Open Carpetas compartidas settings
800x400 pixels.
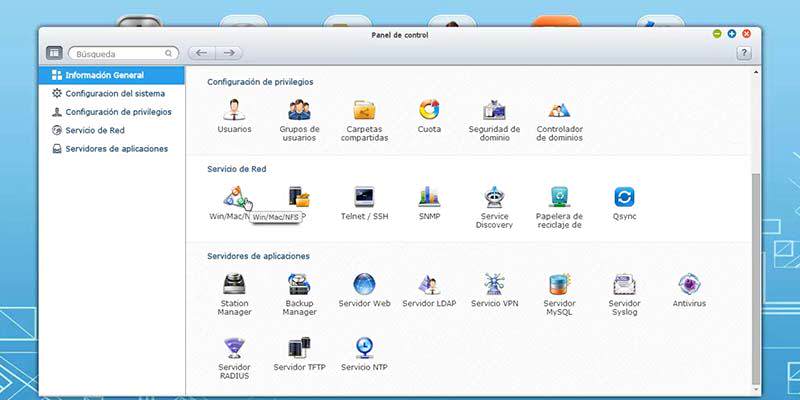coord(364,109)
